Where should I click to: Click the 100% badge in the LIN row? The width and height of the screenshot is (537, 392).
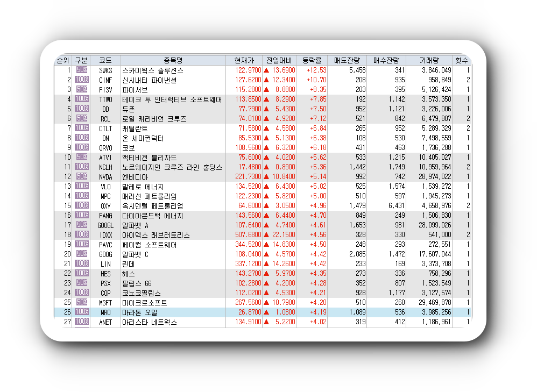tap(82, 263)
